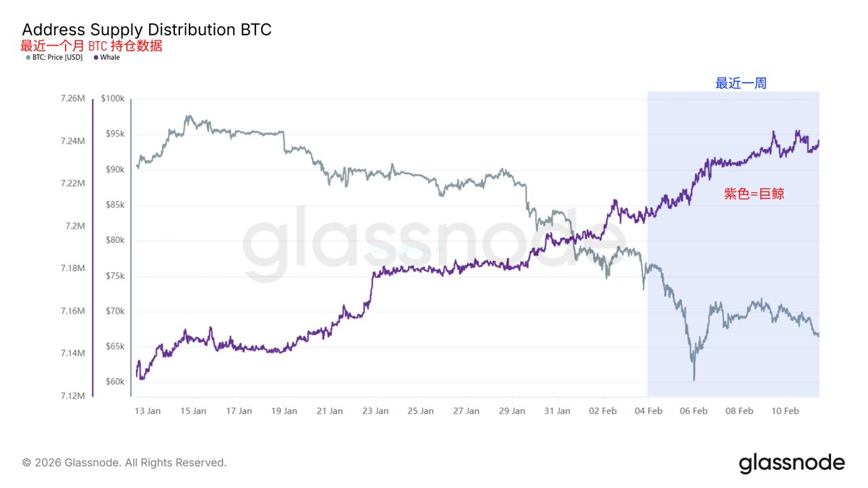Click the red "最近一个月 BTC 持仓数据" subtitle
Screen dimensions: 868x488
click(92, 46)
